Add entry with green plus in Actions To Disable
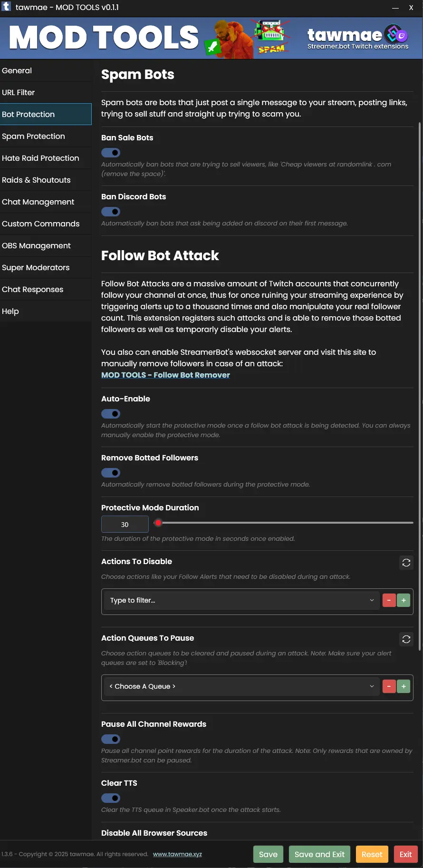Image resolution: width=423 pixels, height=868 pixels. point(404,600)
